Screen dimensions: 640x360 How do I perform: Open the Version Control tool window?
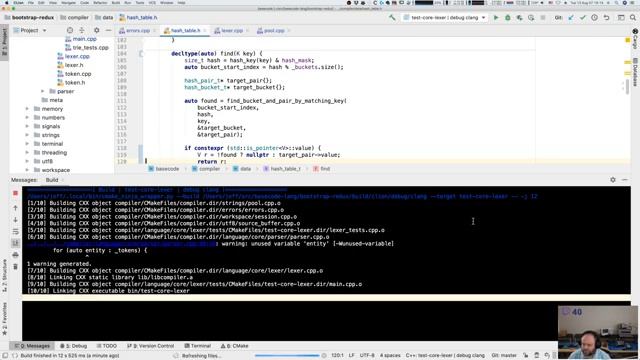(150, 346)
